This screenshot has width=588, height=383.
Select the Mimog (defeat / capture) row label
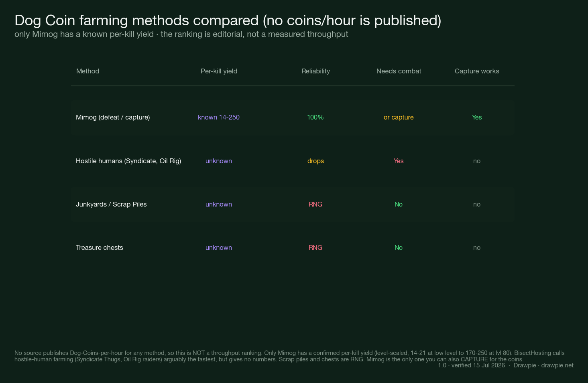coord(113,117)
